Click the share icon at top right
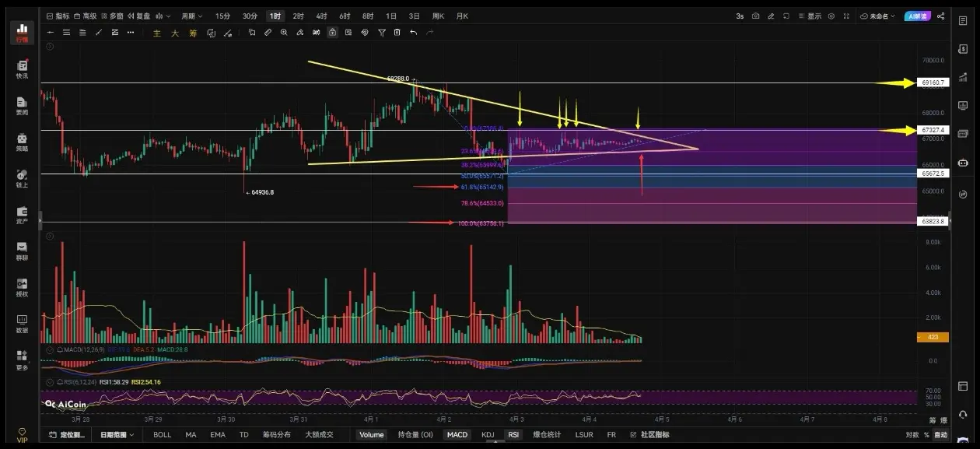Viewport: 980px width, 449px height. [941, 16]
